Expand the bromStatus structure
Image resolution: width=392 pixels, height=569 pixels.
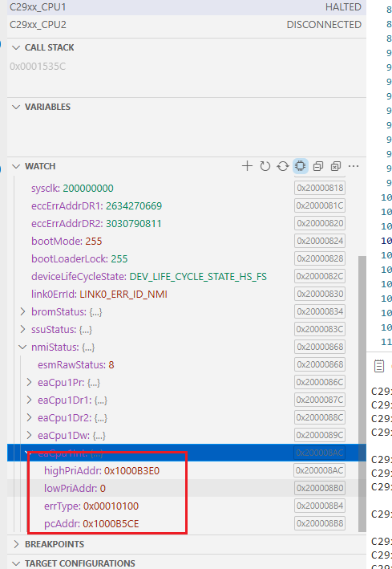[22, 311]
